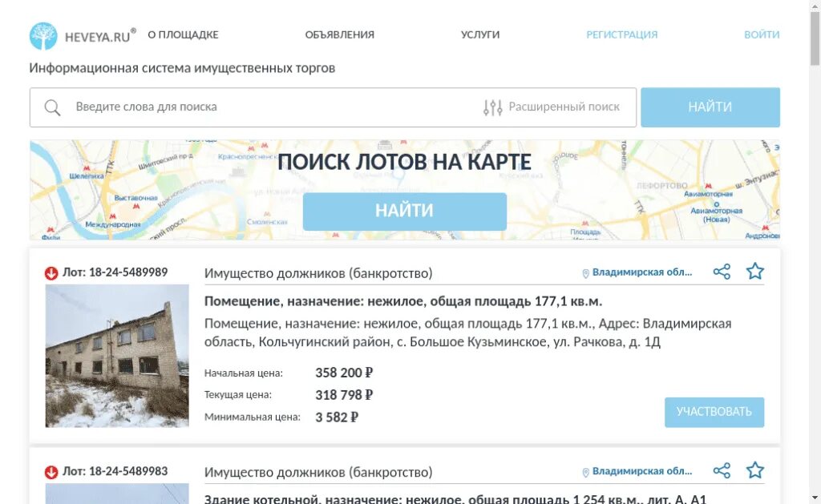Click the advanced search sliders icon
Image resolution: width=821 pixels, height=504 pixels.
[493, 107]
